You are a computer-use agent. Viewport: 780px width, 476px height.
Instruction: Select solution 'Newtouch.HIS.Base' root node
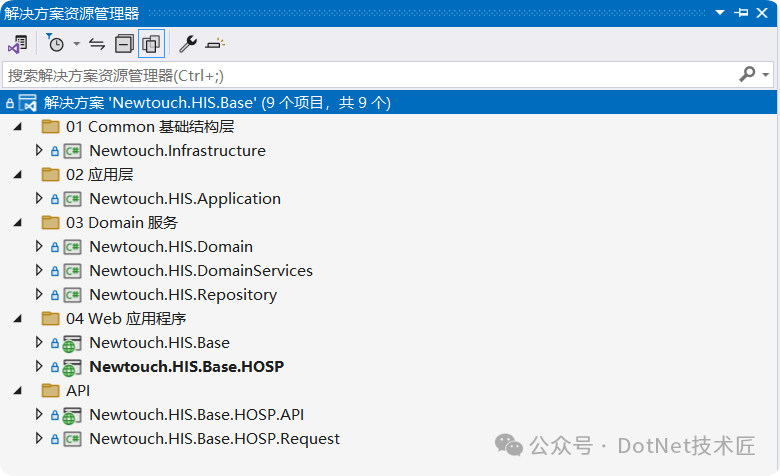coord(217,103)
